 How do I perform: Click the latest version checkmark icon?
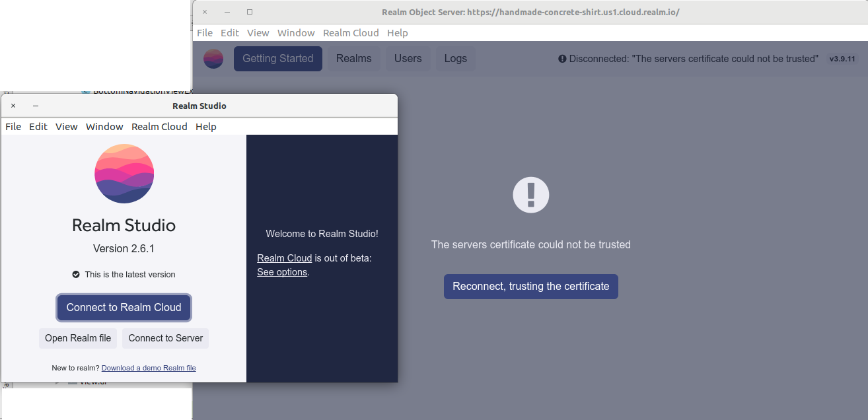(x=76, y=274)
